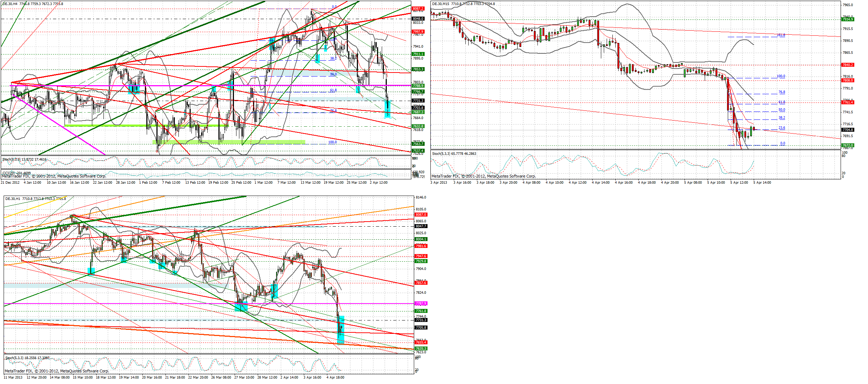The height and width of the screenshot is (384, 868).
Task: Select the CCI(20) -201.4699 indicator label
Action: coord(17,173)
